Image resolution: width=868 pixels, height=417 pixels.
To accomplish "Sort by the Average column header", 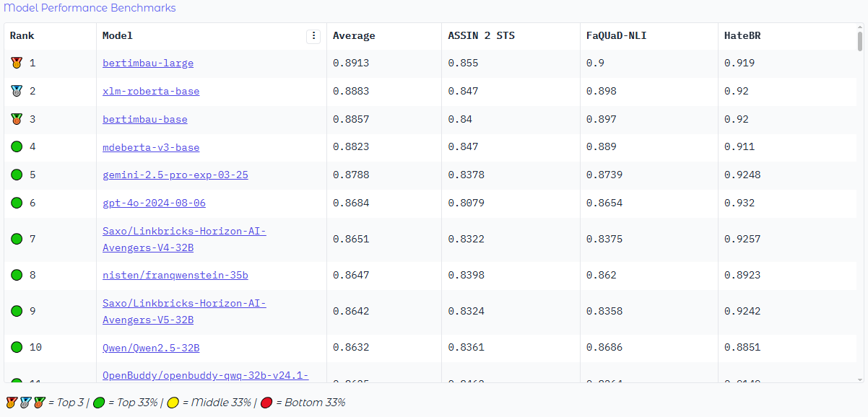I will point(354,35).
